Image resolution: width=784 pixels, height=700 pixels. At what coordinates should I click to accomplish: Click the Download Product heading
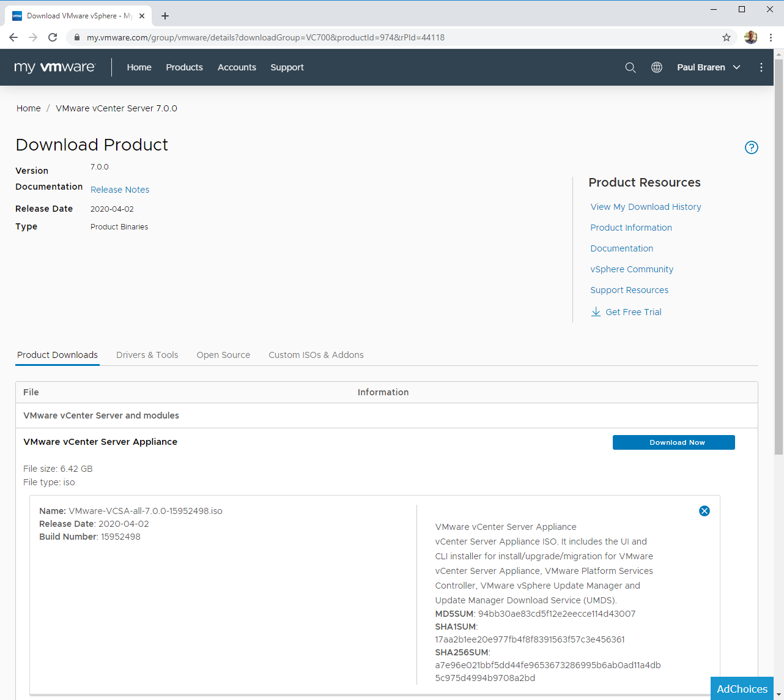[x=92, y=144]
